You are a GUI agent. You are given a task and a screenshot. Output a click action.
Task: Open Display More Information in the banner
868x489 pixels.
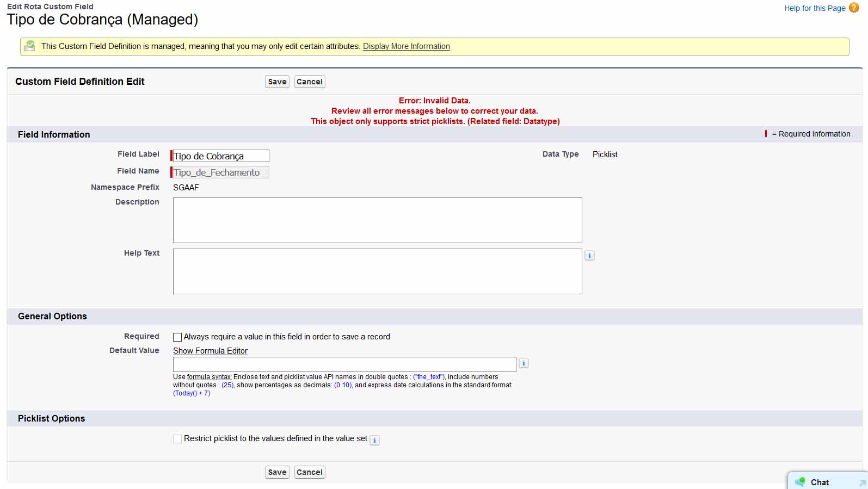tap(406, 46)
